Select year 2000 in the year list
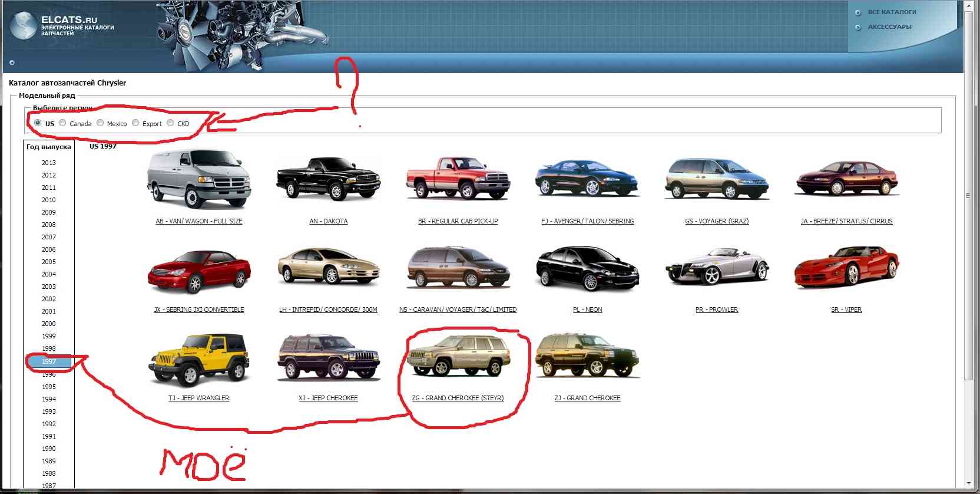980x494 pixels. tap(49, 324)
